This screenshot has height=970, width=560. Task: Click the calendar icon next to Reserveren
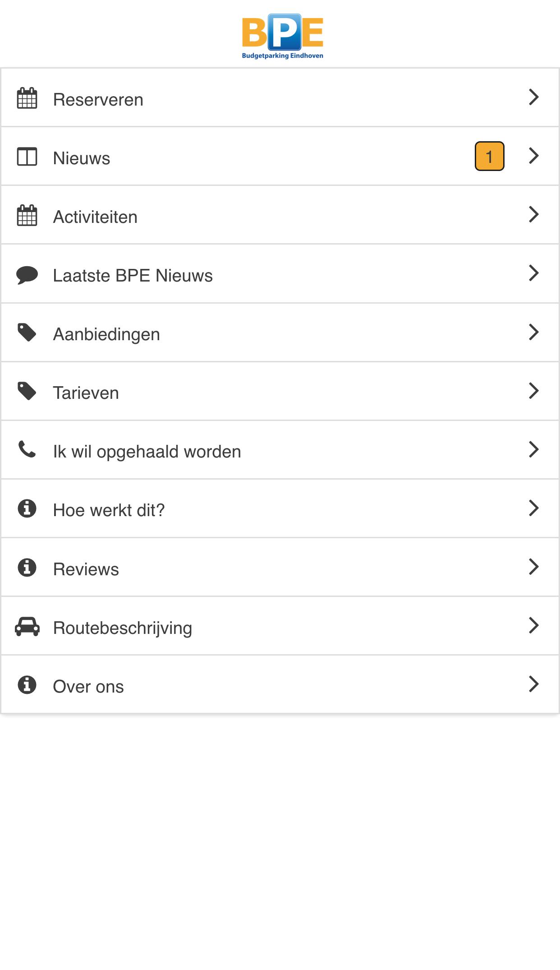point(26,98)
